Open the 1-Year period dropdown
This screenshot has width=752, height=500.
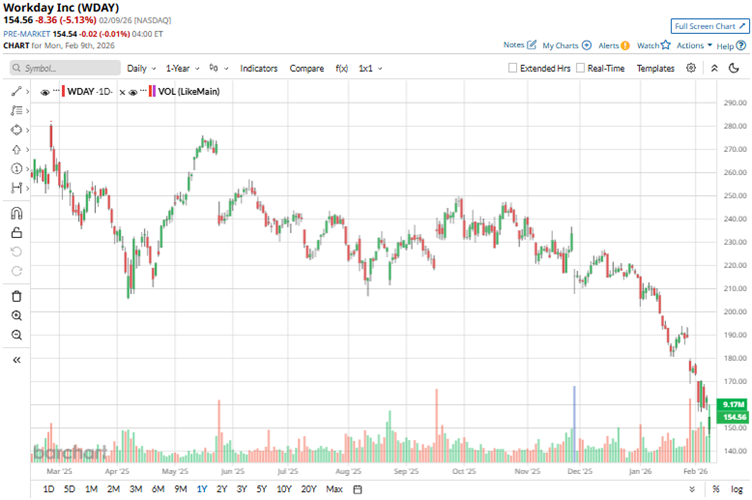pyautogui.click(x=182, y=69)
